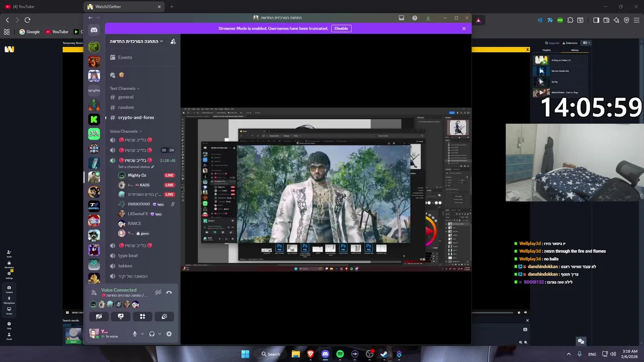Viewport: 644px width, 362px height.
Task: Turn on camera in voice panel
Action: [x=99, y=316]
